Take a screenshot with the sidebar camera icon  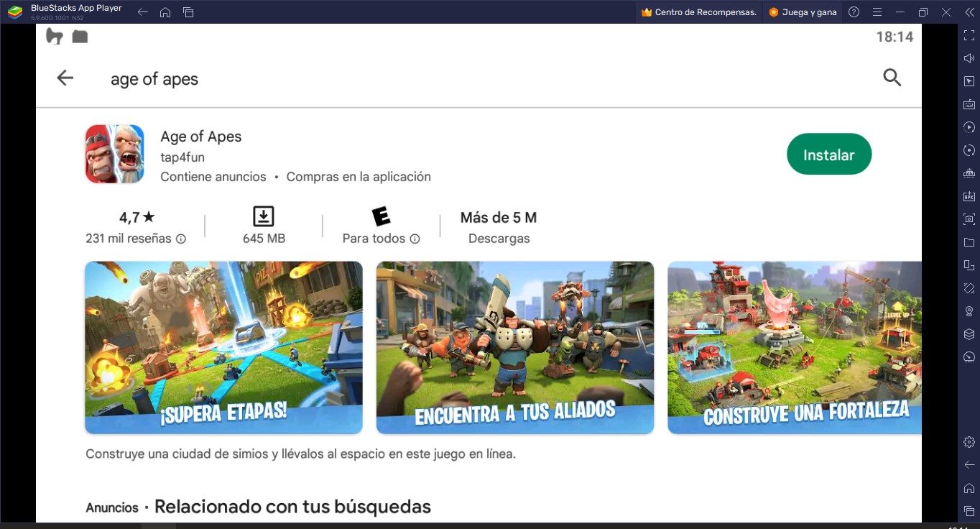[969, 219]
